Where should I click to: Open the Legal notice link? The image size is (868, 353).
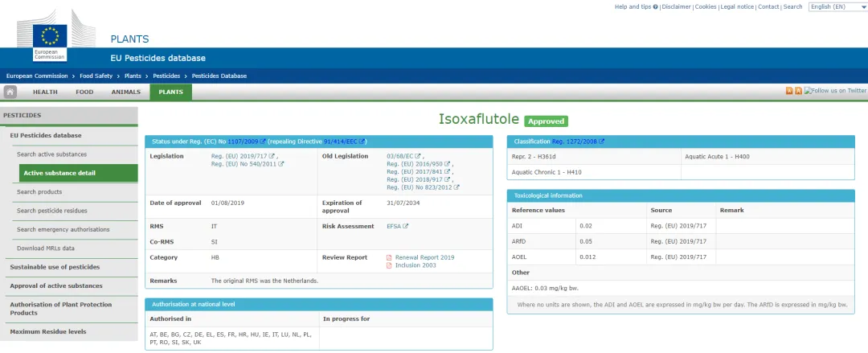737,6
